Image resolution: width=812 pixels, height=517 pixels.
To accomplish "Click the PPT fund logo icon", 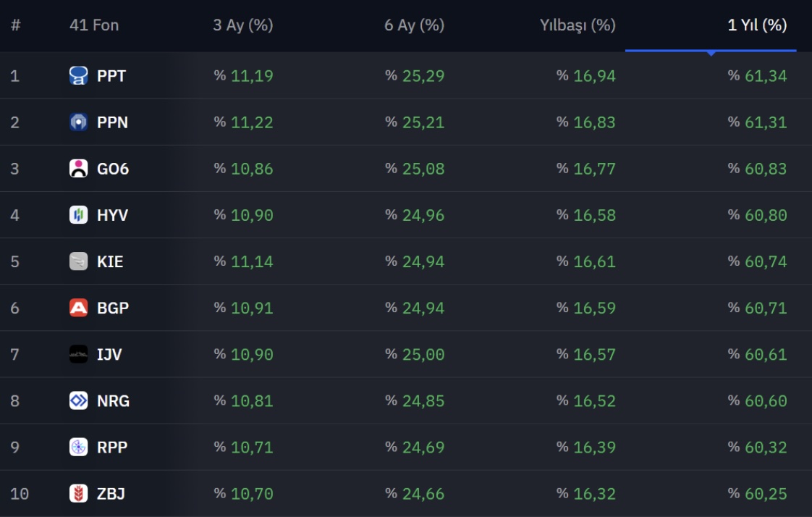I will click(x=78, y=75).
